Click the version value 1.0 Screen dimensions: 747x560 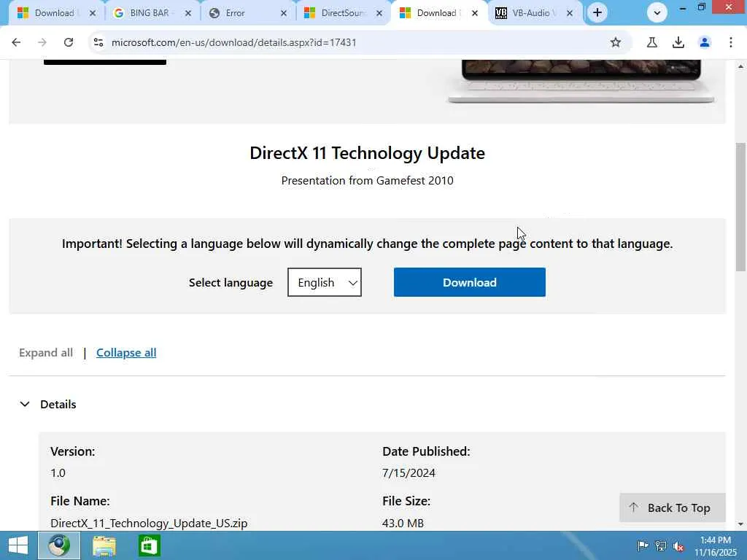[x=58, y=472]
